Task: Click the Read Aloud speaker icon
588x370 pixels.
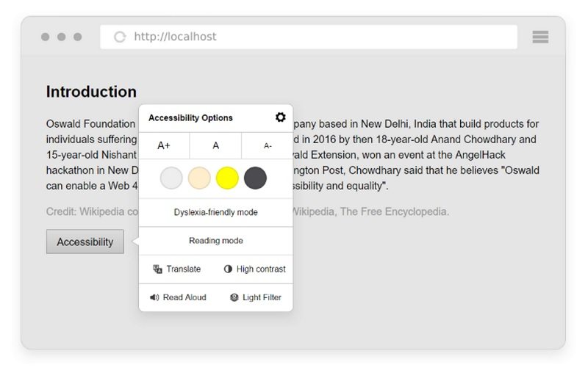Action: pos(154,297)
